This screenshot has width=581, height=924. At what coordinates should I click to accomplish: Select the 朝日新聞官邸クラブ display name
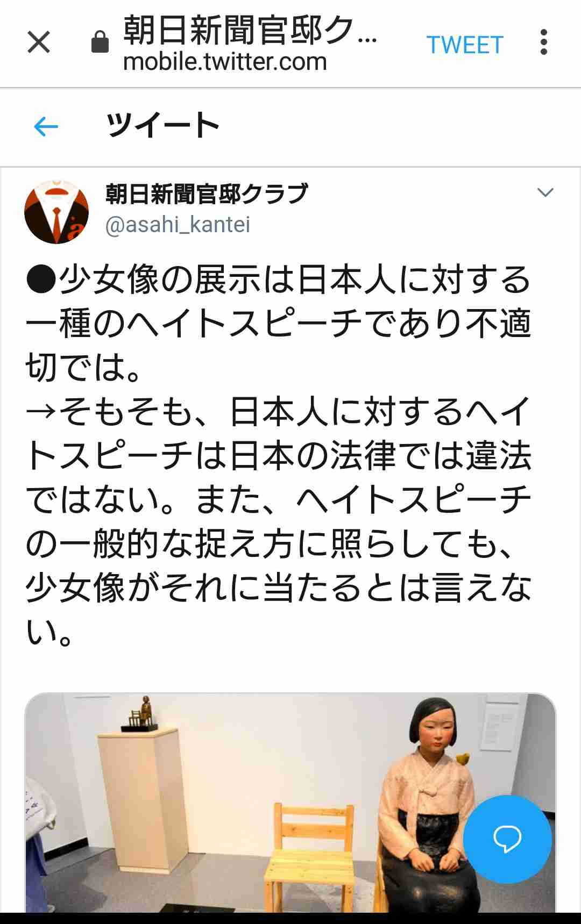click(207, 194)
